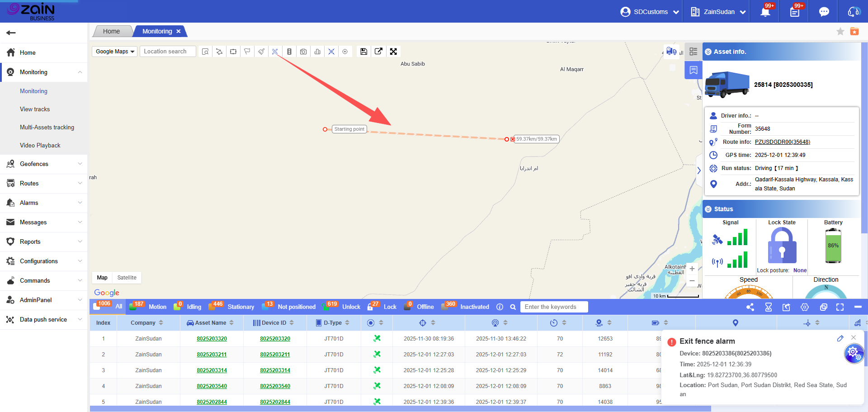Click the clear map broom icon
Image resolution: width=868 pixels, height=412 pixels.
[x=261, y=52]
